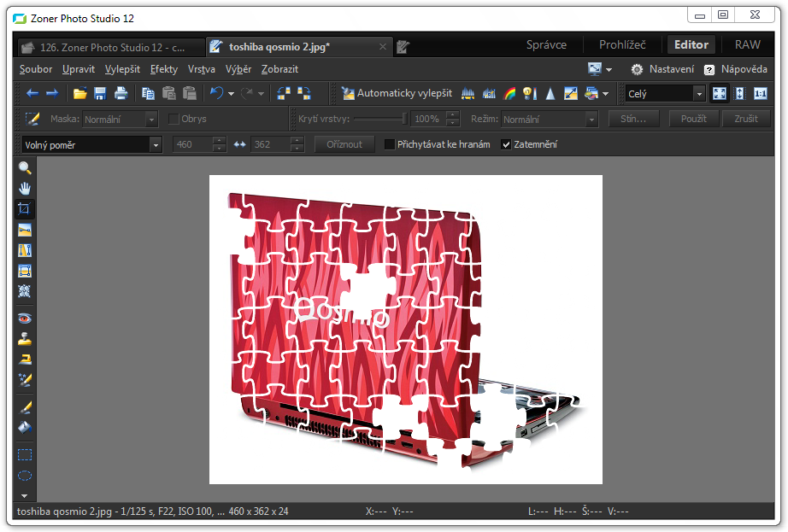Expand the undo history arrow
The image size is (788, 532).
point(231,94)
